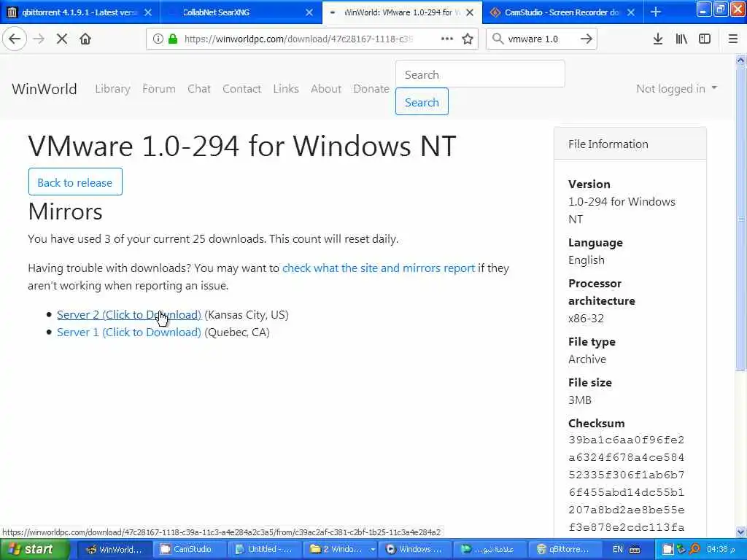Click the forward navigation arrow
The width and height of the screenshot is (747, 560).
[39, 39]
